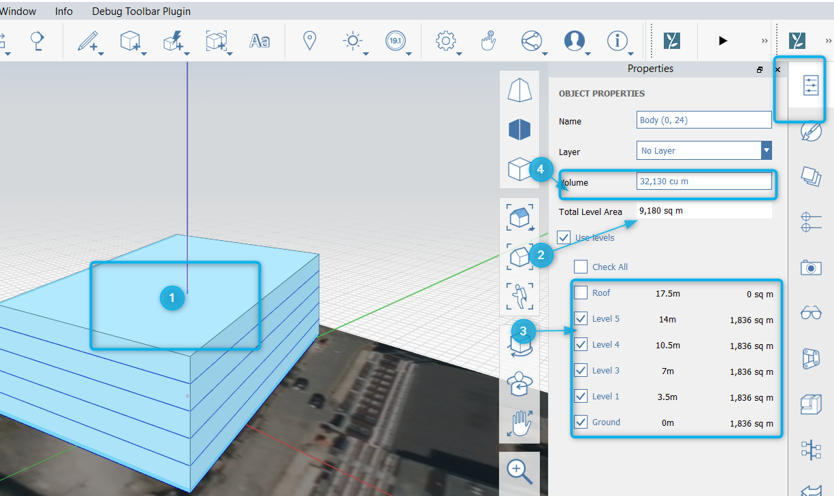Uncheck the Level 3 checkbox

[581, 370]
